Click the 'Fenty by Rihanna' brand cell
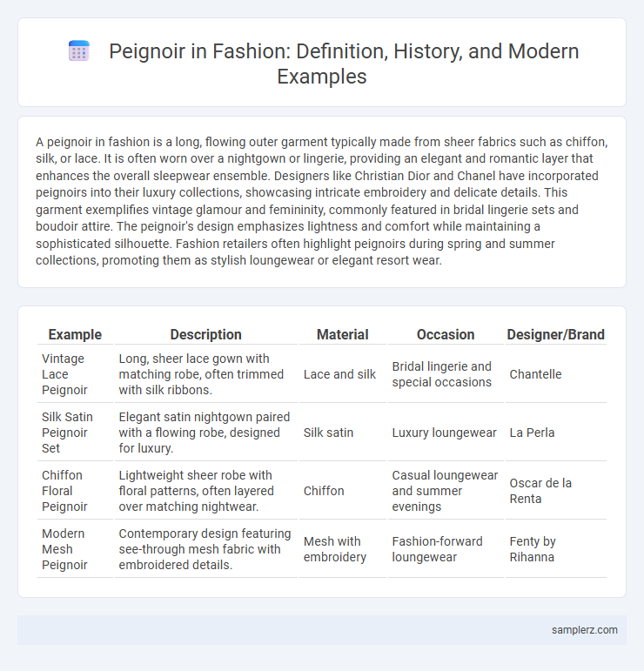Screen dimensions: 644x671 coord(555,549)
